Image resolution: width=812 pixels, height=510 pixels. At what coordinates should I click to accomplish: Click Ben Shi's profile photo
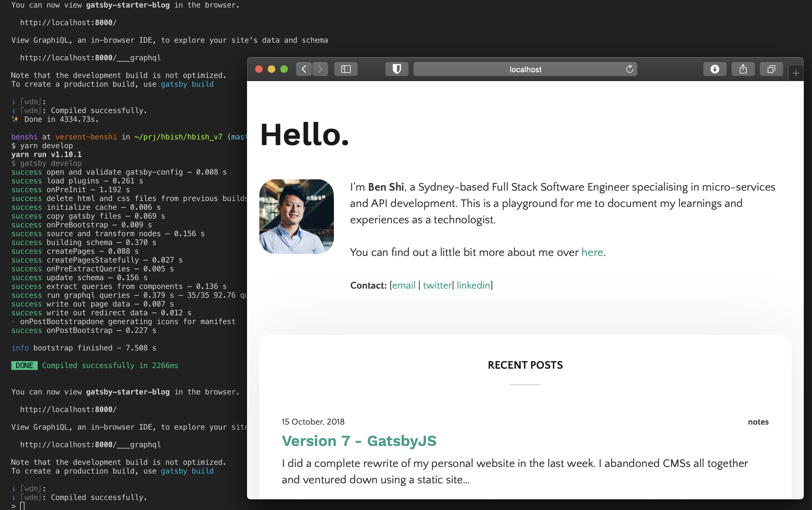pos(296,217)
